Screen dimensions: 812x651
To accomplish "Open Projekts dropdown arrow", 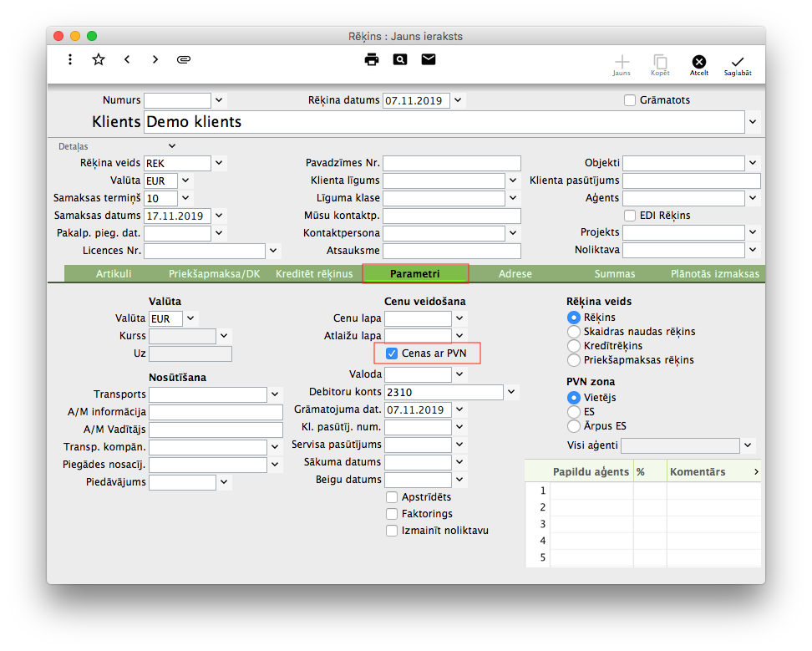I will click(753, 232).
